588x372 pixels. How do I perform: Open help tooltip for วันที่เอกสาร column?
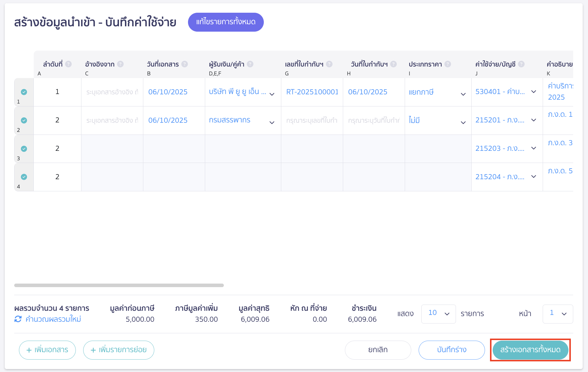(184, 64)
